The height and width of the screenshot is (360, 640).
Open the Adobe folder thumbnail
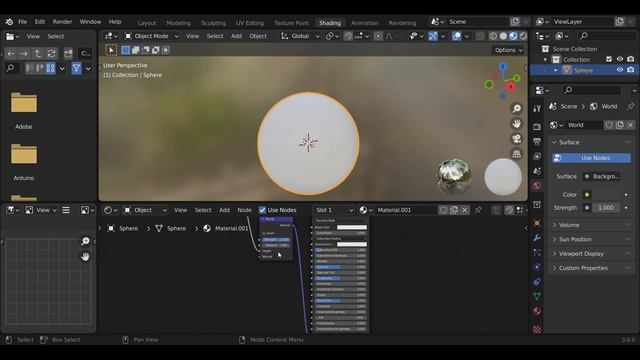[24, 103]
